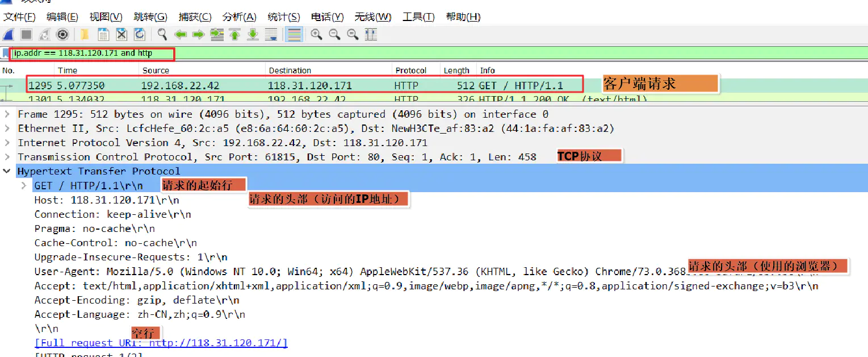Open display filter bookmark icon
The height and width of the screenshot is (357, 868).
pyautogui.click(x=6, y=53)
